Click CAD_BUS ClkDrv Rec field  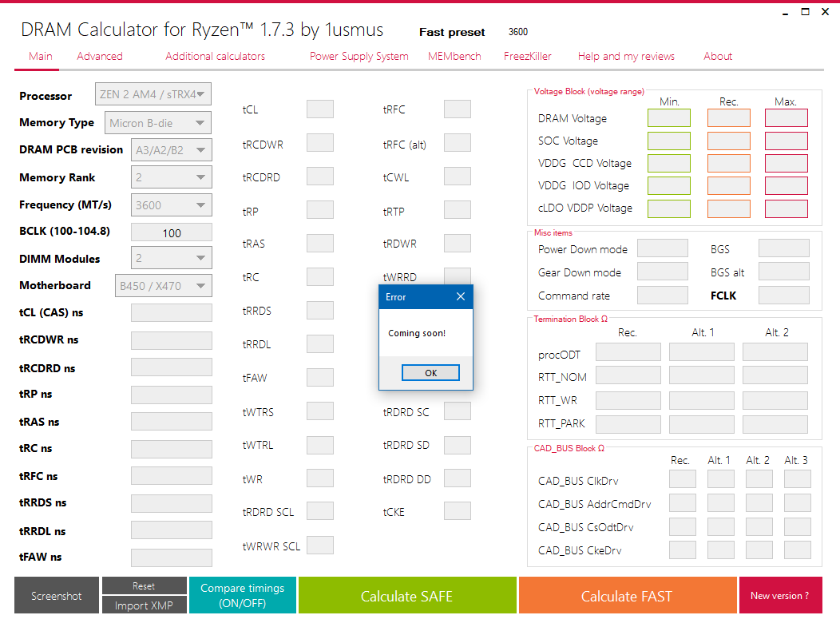coord(682,478)
